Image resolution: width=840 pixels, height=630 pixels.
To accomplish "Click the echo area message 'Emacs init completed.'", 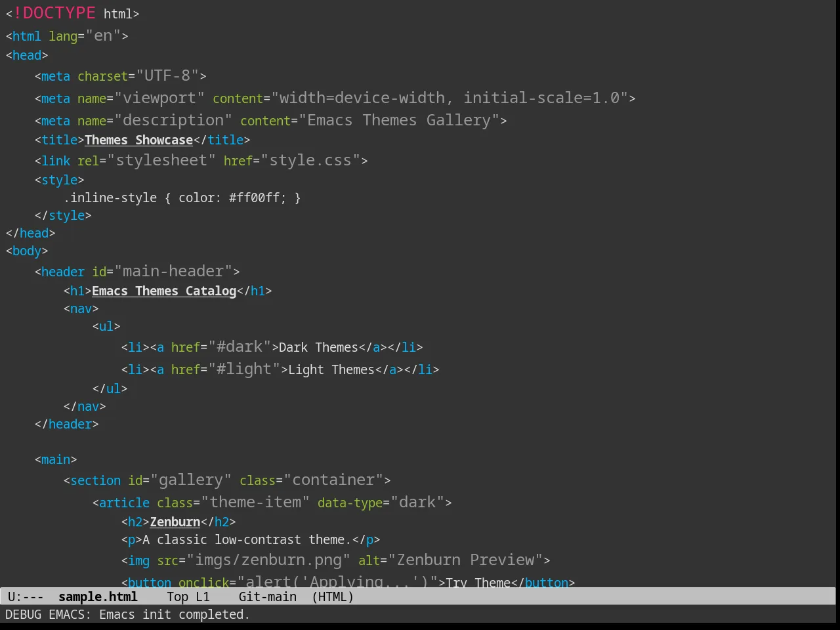I will tap(174, 614).
